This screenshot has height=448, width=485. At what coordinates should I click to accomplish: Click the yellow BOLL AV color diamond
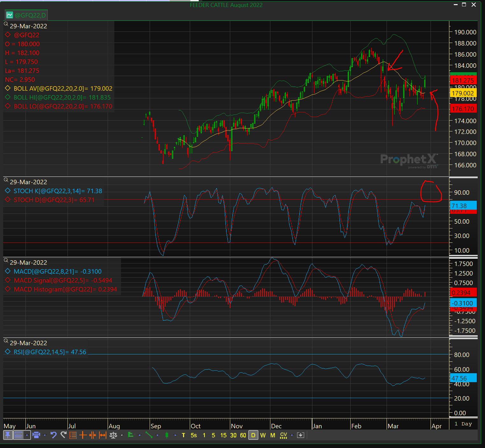click(x=8, y=88)
